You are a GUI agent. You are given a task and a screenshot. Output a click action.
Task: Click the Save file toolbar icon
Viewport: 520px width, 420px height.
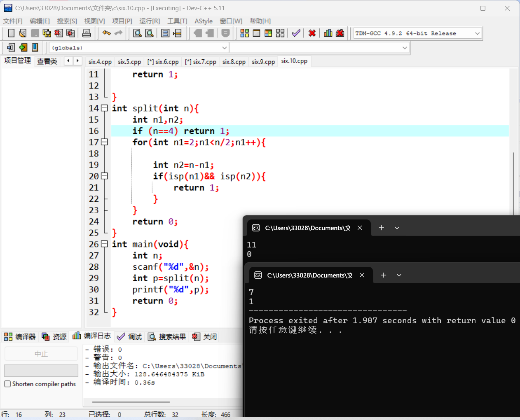tap(35, 33)
